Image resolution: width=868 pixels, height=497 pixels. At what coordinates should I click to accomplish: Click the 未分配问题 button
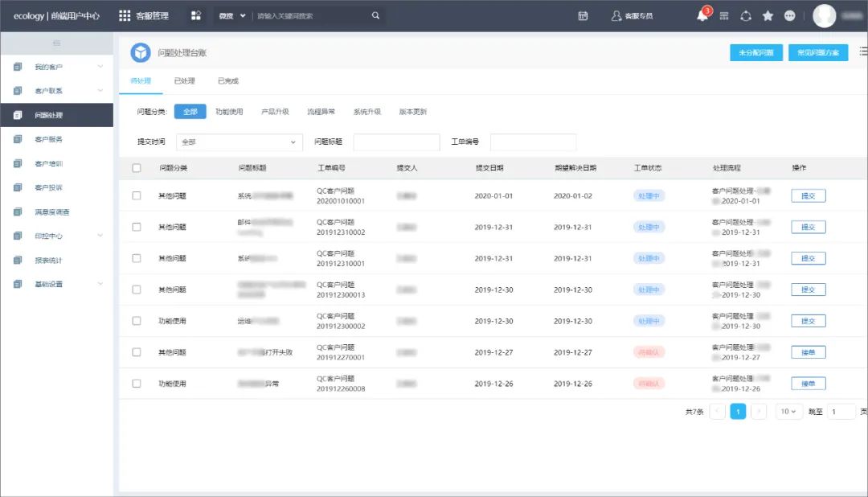(x=756, y=52)
